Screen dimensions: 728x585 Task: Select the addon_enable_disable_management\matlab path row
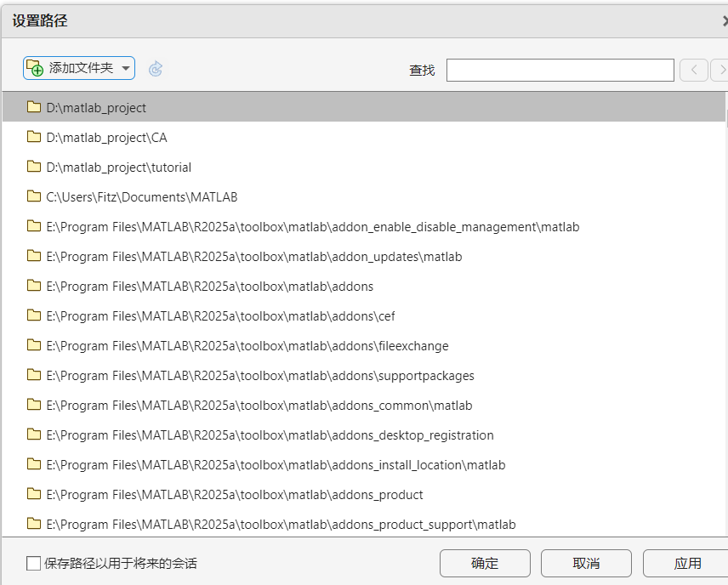tap(364, 226)
